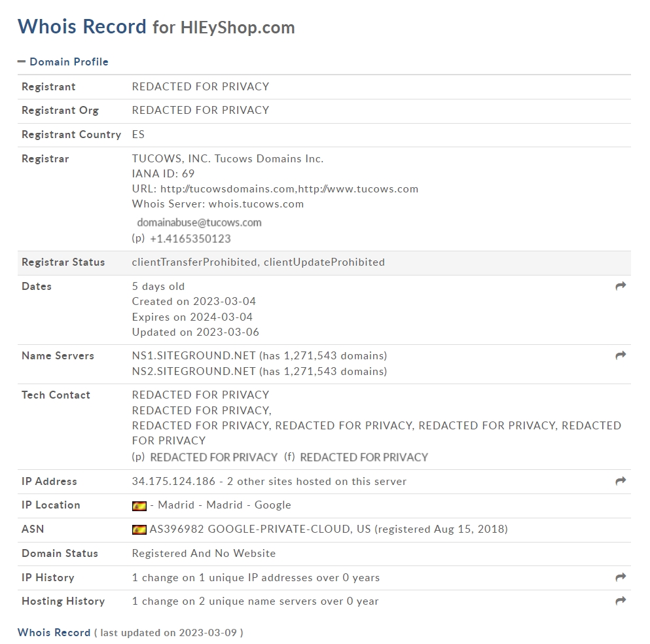Click the domainabuse@tucows.com email
Screen dimensions: 650x644
point(200,223)
